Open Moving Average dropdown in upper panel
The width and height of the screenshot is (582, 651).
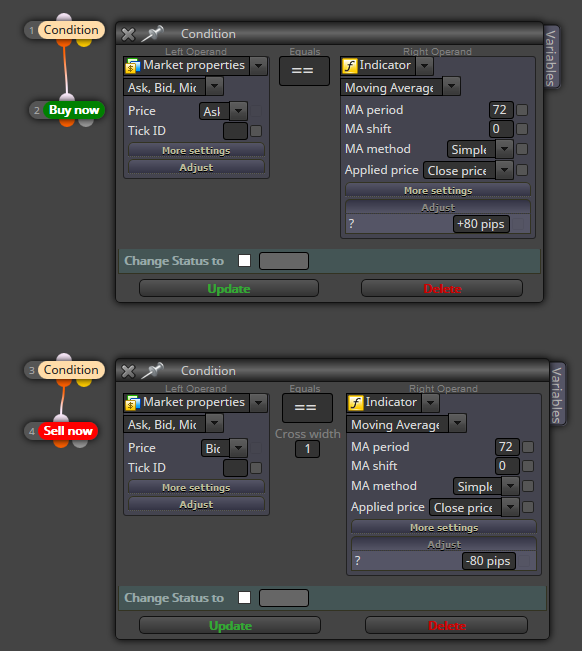pyautogui.click(x=451, y=87)
